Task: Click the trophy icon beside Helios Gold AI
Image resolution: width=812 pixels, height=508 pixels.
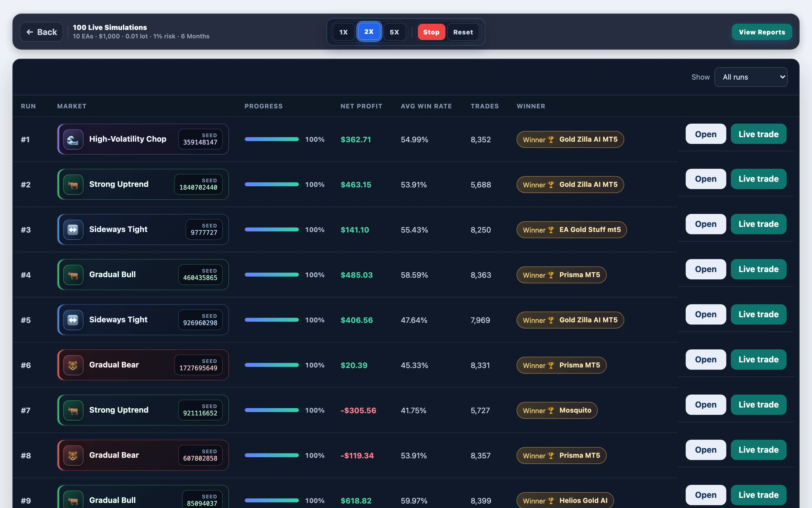Action: click(551, 501)
